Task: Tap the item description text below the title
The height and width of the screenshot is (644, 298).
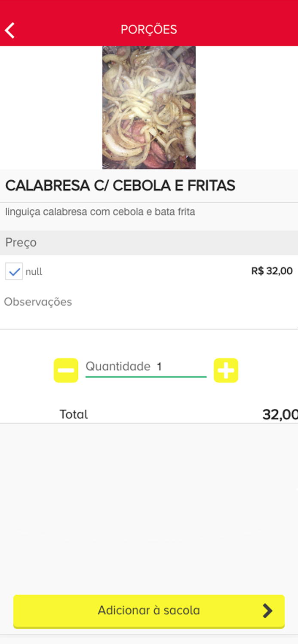Action: [x=99, y=212]
